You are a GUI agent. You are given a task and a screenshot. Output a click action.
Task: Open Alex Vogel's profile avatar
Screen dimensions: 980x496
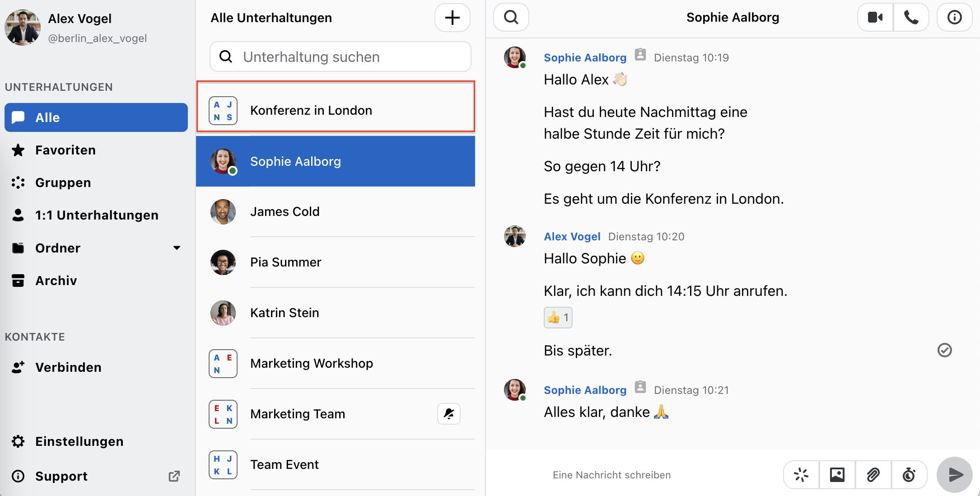[23, 28]
